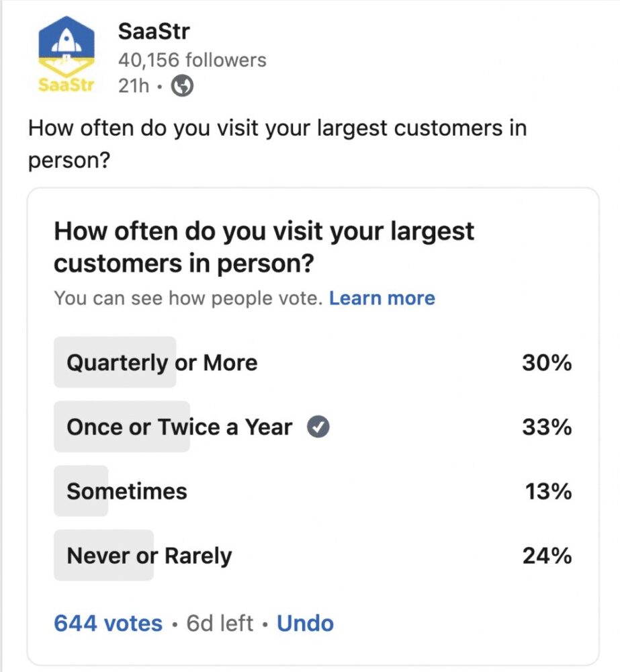Undo your poll vote

point(304,623)
